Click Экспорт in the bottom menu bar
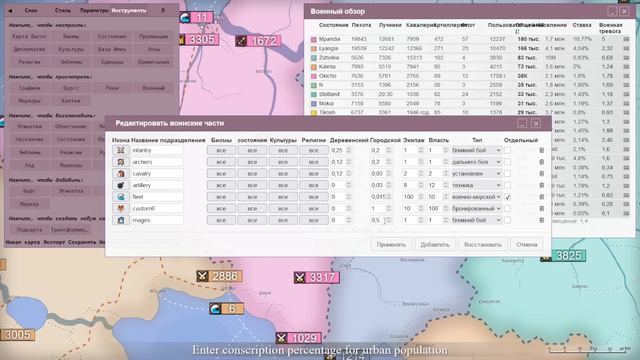640x360 pixels. [x=54, y=242]
